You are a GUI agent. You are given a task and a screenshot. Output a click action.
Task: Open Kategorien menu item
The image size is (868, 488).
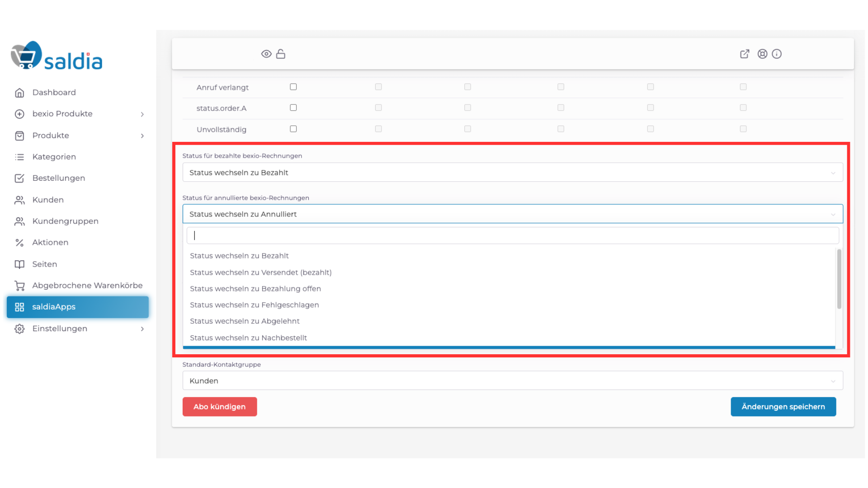(x=78, y=157)
